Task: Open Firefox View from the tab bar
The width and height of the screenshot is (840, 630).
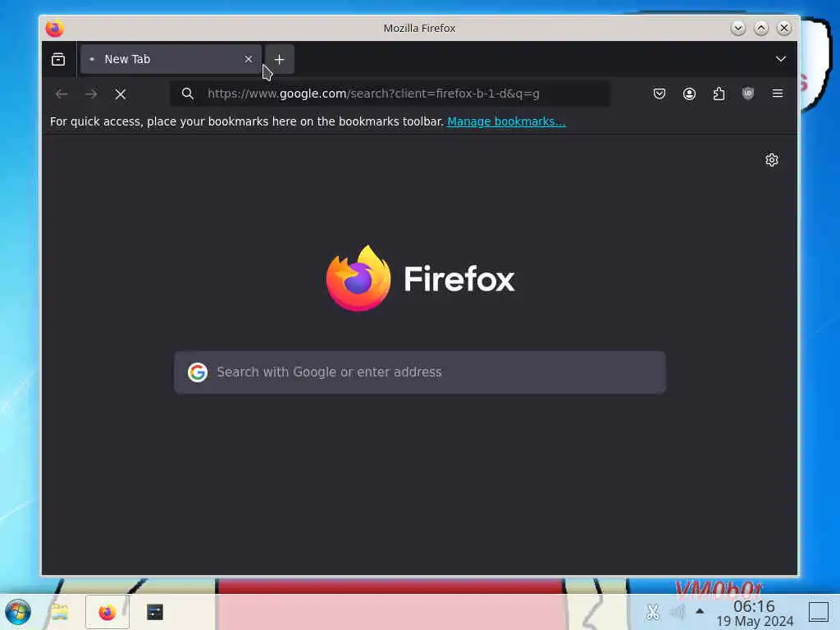Action: pos(58,59)
